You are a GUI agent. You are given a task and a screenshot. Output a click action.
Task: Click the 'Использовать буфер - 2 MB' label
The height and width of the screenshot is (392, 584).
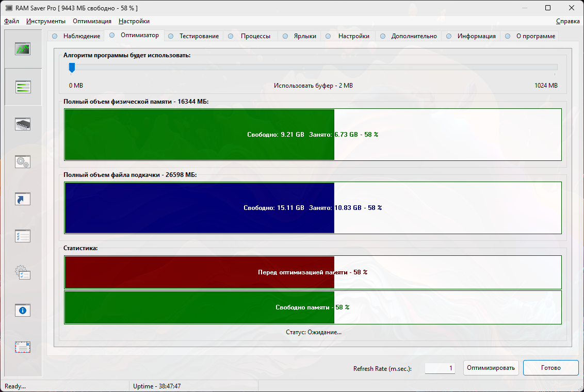pos(313,86)
